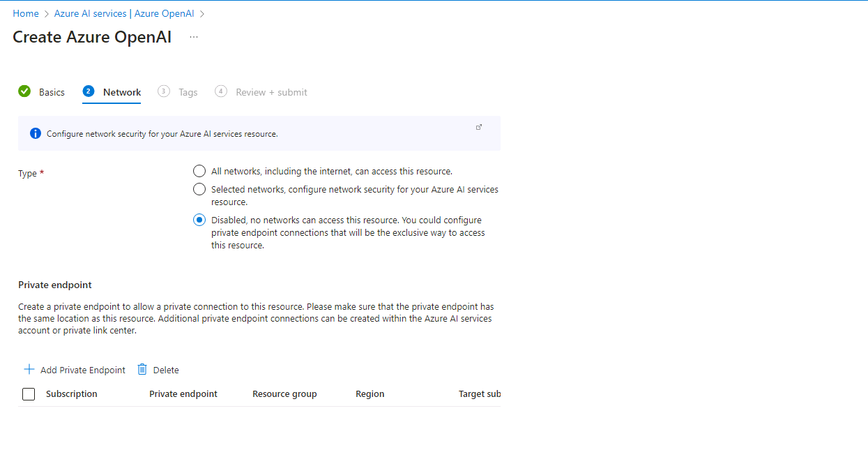Open the ellipsis menu beside Create Azure OpenAI
868x450 pixels.
(194, 37)
